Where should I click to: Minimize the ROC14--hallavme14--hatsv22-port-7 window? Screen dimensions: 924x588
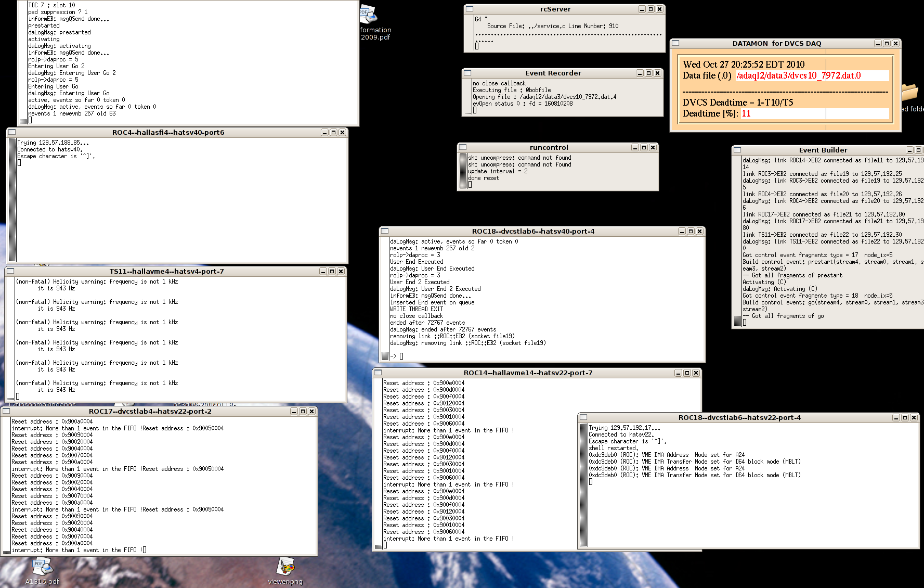(x=678, y=373)
